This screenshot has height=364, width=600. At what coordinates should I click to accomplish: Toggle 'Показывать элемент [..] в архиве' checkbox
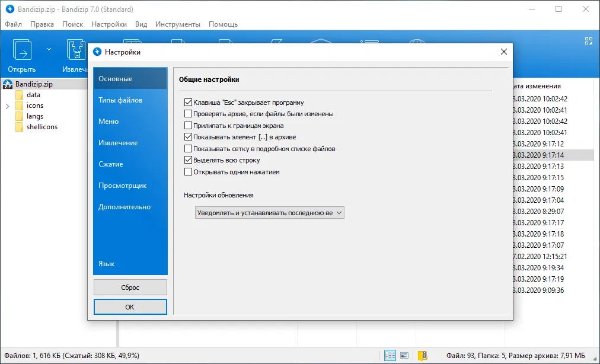click(x=188, y=136)
